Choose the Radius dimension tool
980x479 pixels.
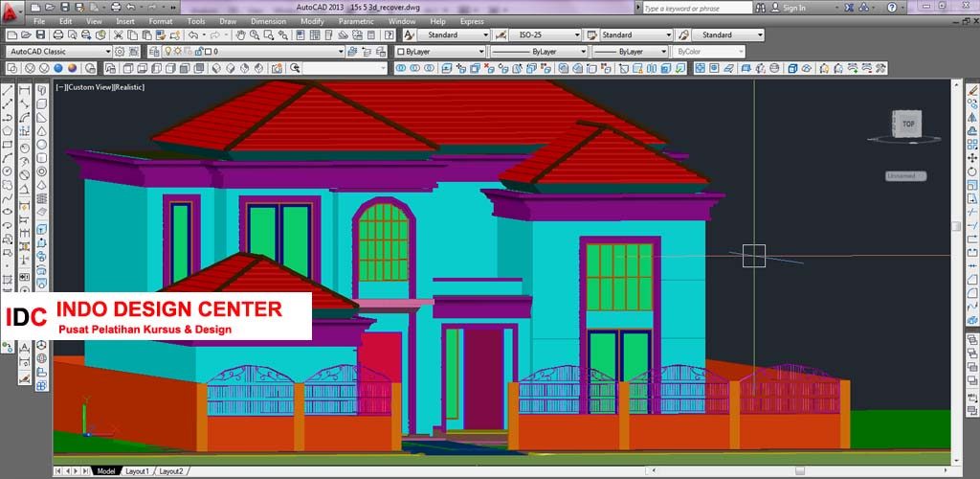pyautogui.click(x=24, y=148)
